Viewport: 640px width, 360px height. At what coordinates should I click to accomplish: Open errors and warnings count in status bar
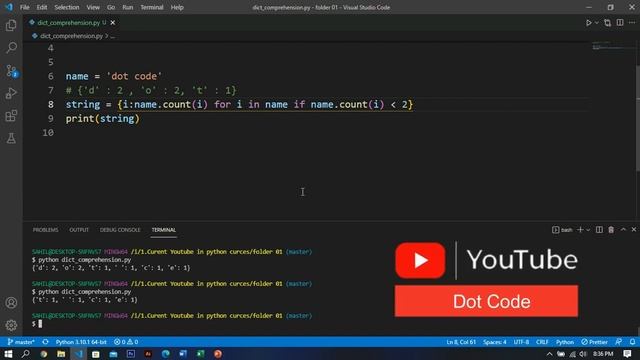click(x=126, y=342)
